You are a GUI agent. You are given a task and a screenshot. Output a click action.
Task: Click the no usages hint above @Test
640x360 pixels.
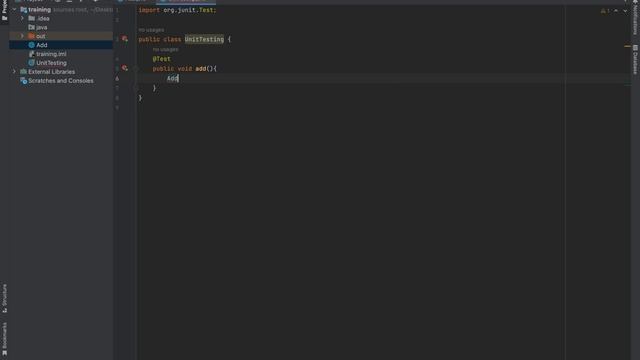(x=165, y=49)
